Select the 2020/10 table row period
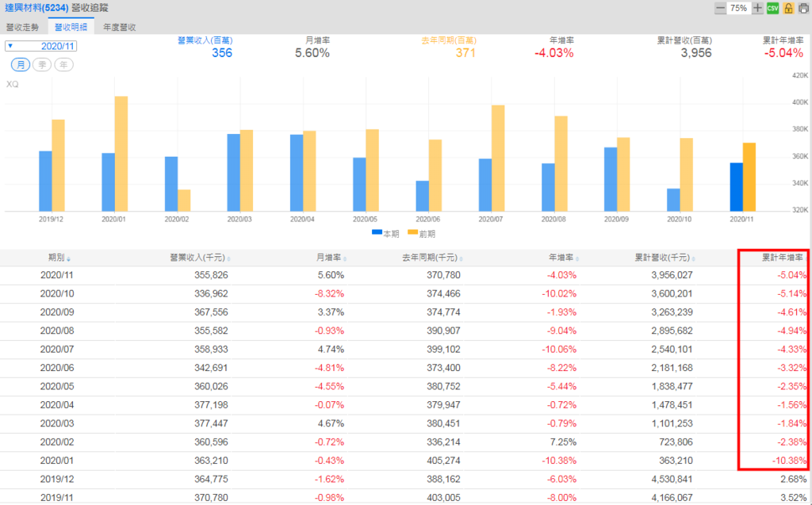This screenshot has width=812, height=505. 57,293
